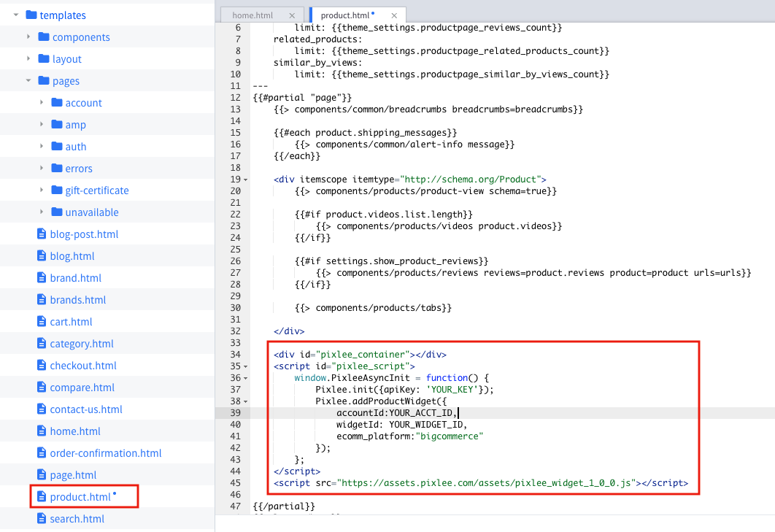Expand the gift-certificate folder arrow

pyautogui.click(x=42, y=190)
